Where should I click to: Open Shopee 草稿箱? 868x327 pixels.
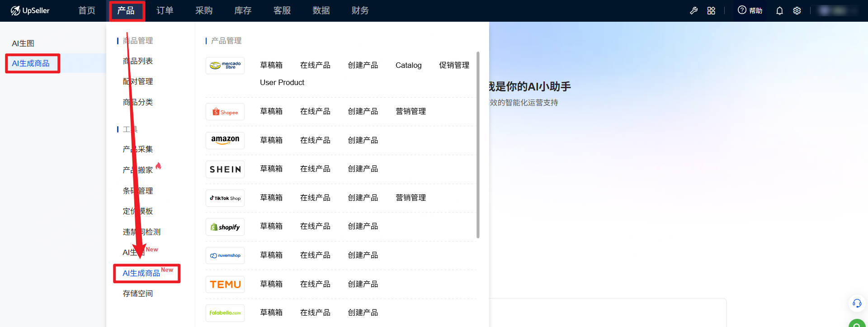click(x=271, y=111)
